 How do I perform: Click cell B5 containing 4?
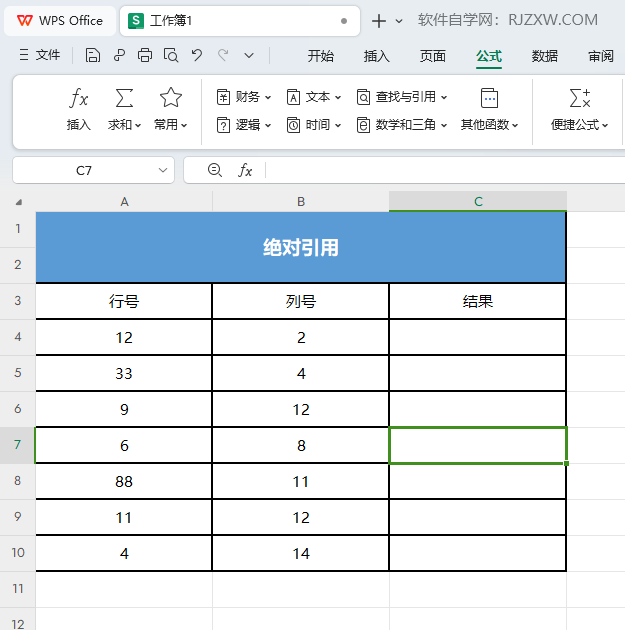click(301, 373)
